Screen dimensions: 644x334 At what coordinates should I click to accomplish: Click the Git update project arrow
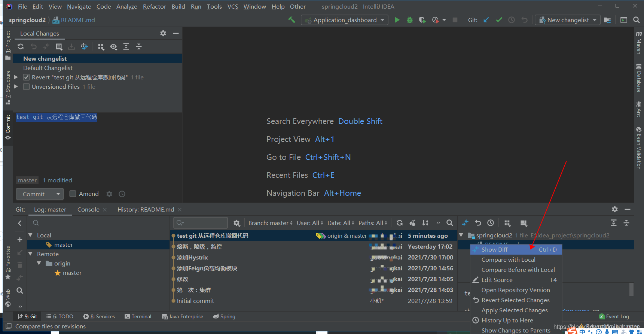point(486,20)
